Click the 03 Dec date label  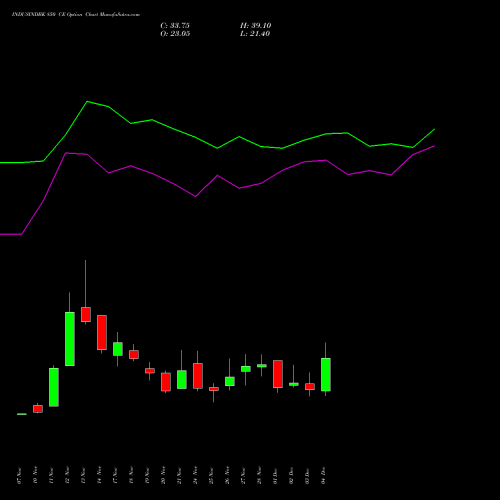(x=307, y=476)
